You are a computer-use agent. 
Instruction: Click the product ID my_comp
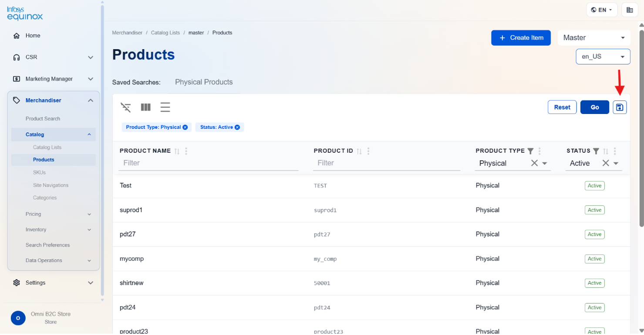pyautogui.click(x=325, y=259)
